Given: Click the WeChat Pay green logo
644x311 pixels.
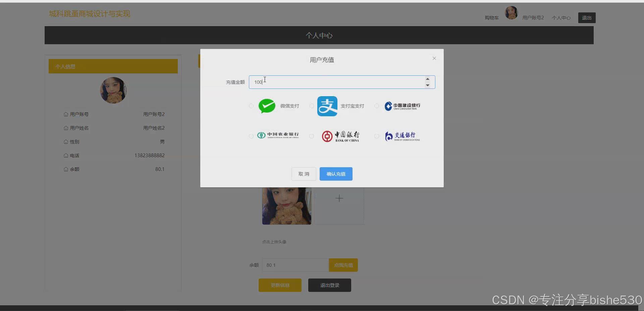Looking at the screenshot, I should point(267,106).
